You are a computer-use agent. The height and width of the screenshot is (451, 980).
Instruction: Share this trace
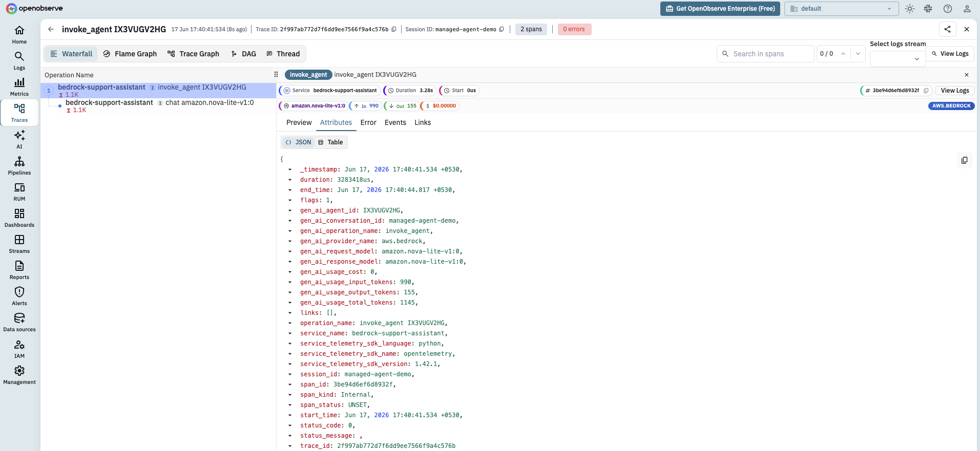[948, 29]
